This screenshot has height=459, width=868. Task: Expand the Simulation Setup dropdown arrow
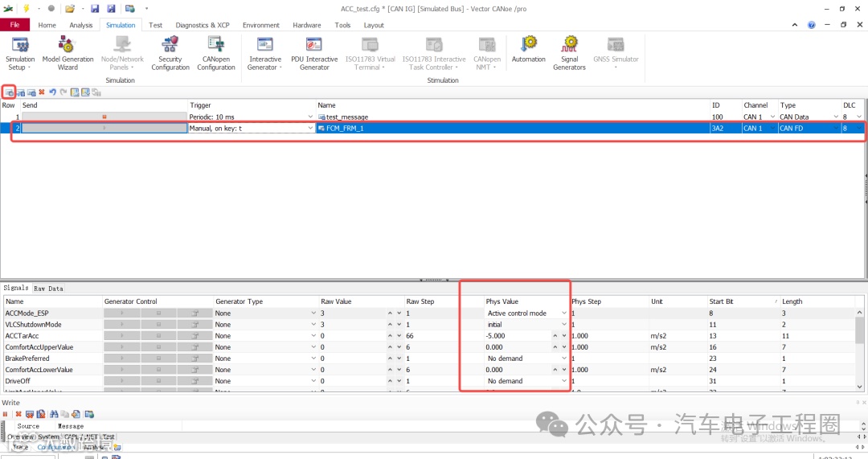click(x=29, y=68)
